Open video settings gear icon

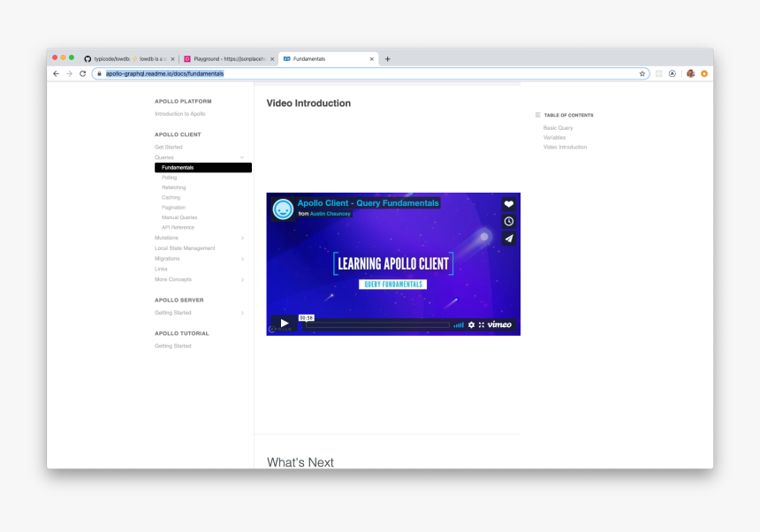click(x=471, y=324)
